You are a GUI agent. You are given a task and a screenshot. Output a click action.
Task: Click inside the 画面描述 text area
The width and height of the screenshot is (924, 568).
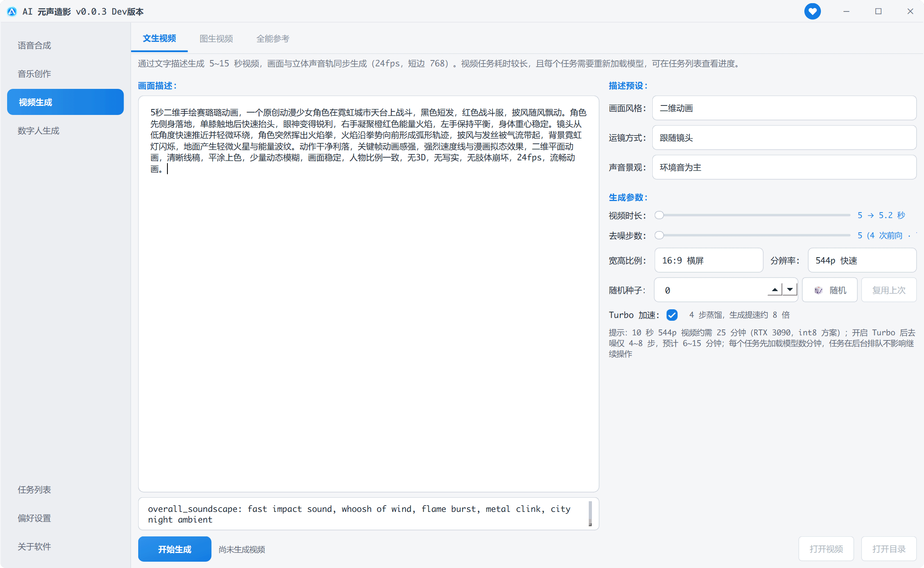point(368,294)
